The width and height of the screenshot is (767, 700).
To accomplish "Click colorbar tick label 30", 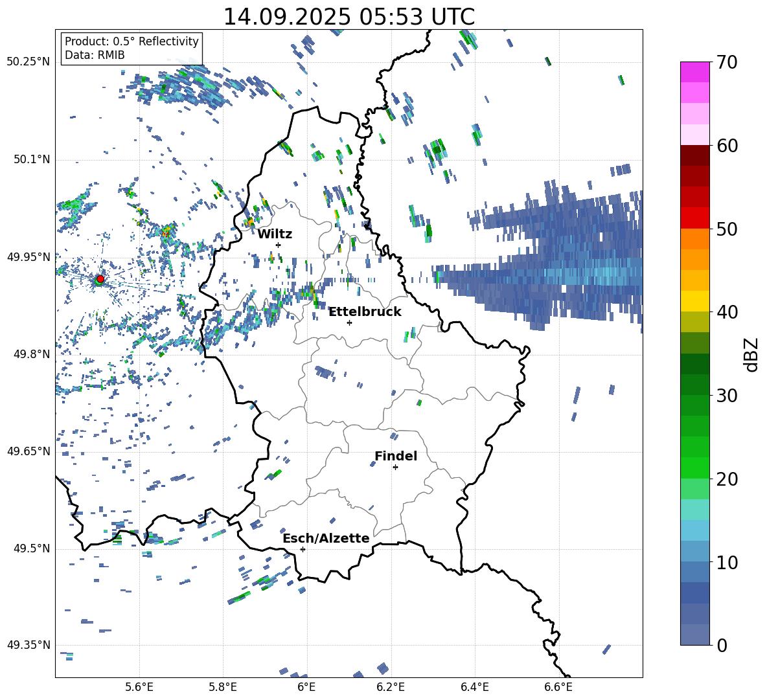I will coord(727,396).
